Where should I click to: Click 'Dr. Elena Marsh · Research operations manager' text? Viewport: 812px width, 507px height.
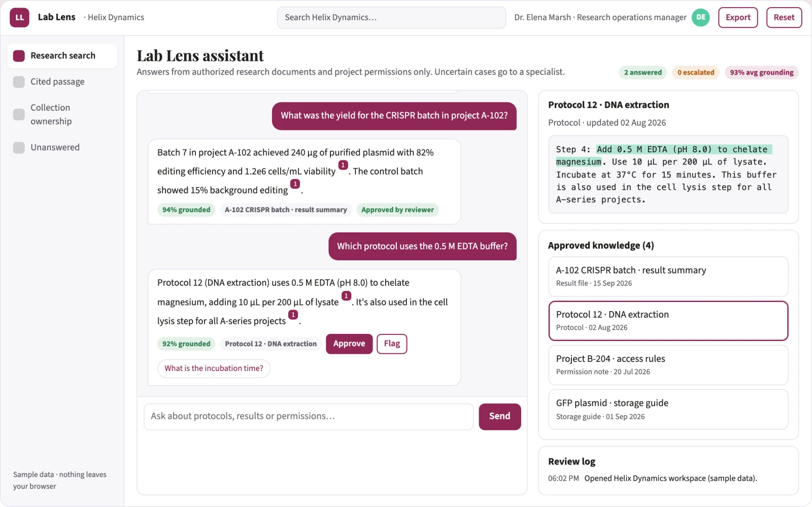click(600, 17)
